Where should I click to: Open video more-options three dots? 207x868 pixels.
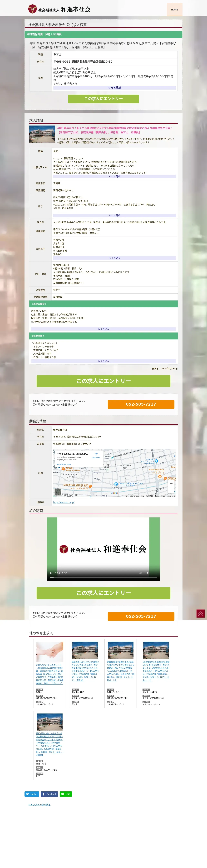156,573
